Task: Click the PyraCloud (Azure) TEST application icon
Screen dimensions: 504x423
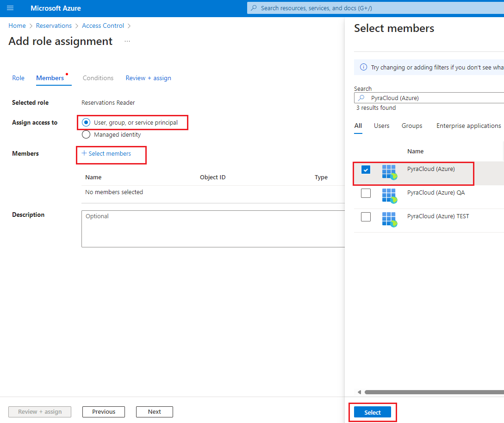Action: pos(389,219)
